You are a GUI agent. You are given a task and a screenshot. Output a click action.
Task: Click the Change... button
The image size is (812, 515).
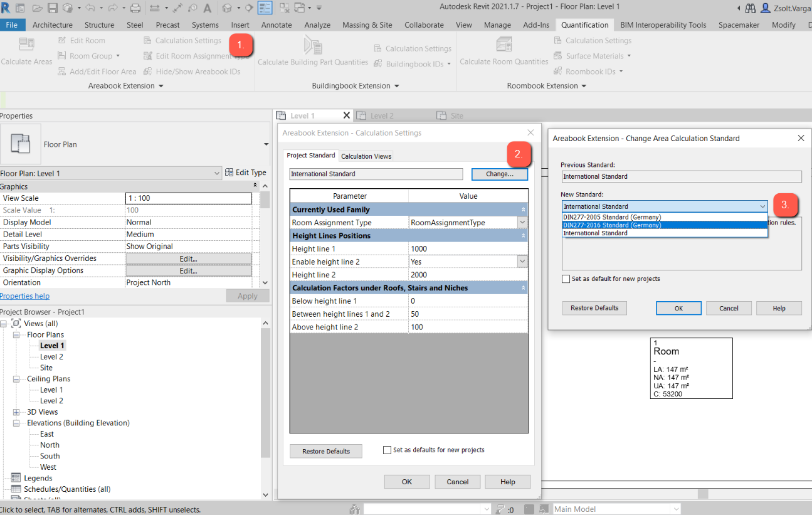pos(500,174)
